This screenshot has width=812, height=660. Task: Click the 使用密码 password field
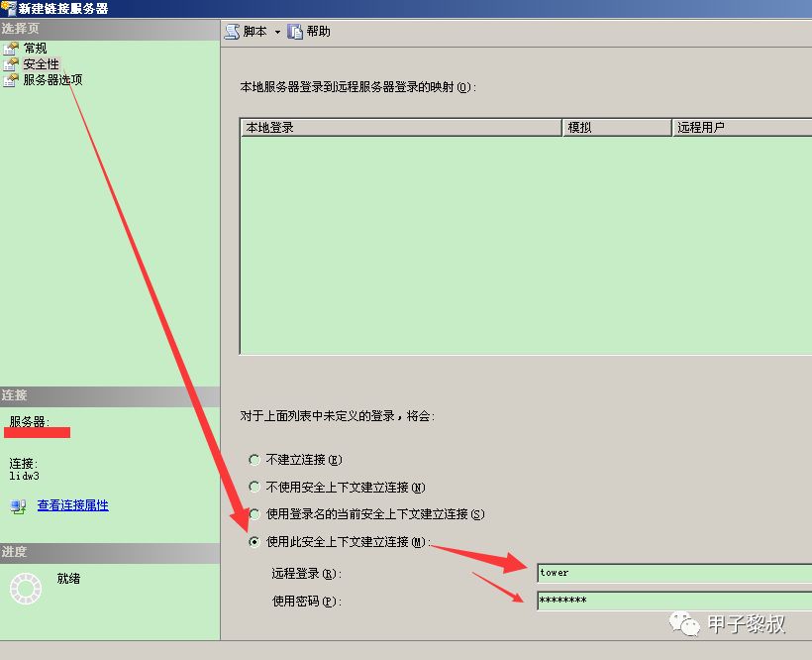[x=674, y=601]
